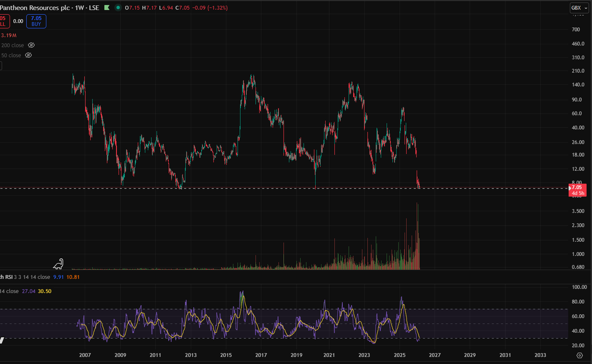The width and height of the screenshot is (592, 364).
Task: Click the dinosaur icon on the volume pane
Action: tap(59, 264)
